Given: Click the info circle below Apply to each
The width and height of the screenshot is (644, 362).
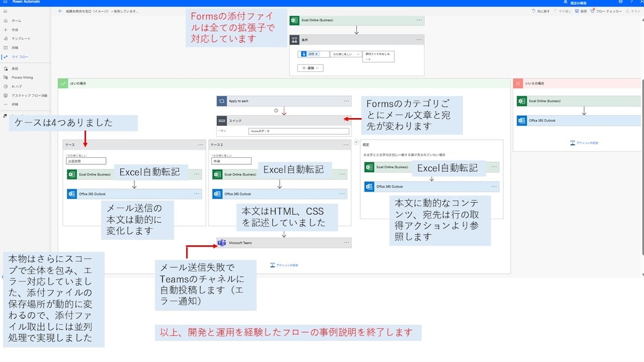Looking at the screenshot, I should (x=276, y=111).
